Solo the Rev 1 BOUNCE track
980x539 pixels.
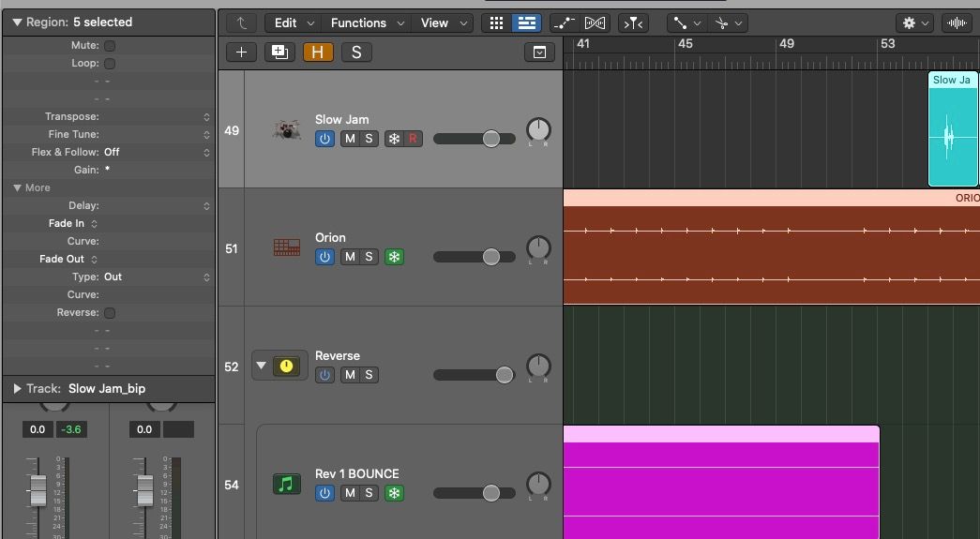[x=369, y=493]
